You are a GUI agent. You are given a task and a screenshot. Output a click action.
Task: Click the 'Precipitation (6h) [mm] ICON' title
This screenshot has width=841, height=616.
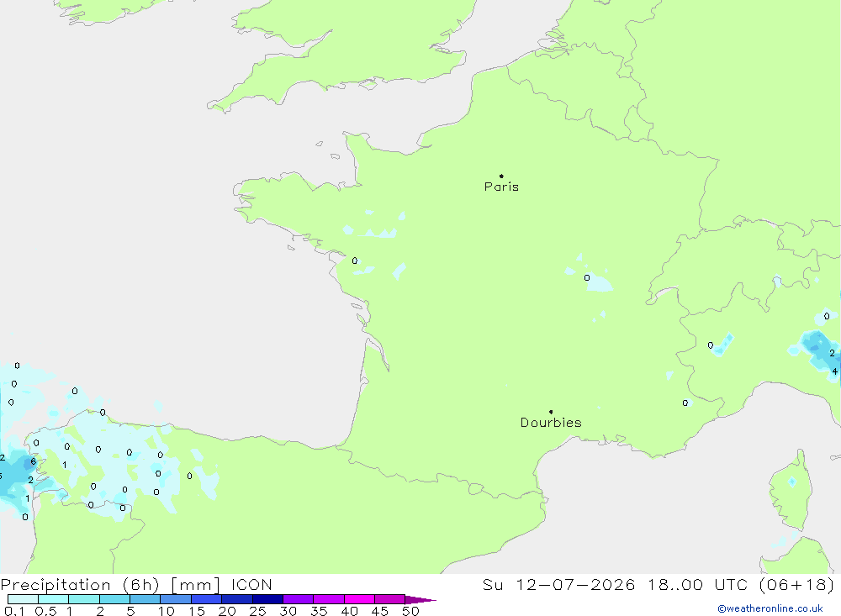[136, 585]
